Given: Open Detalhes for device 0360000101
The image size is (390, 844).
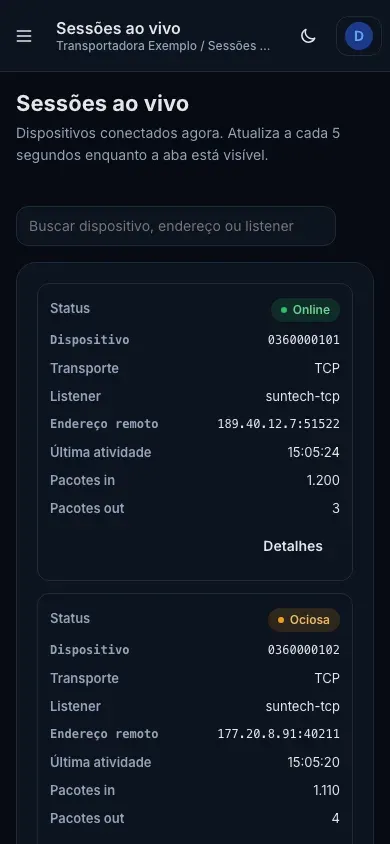Looking at the screenshot, I should 293,546.
